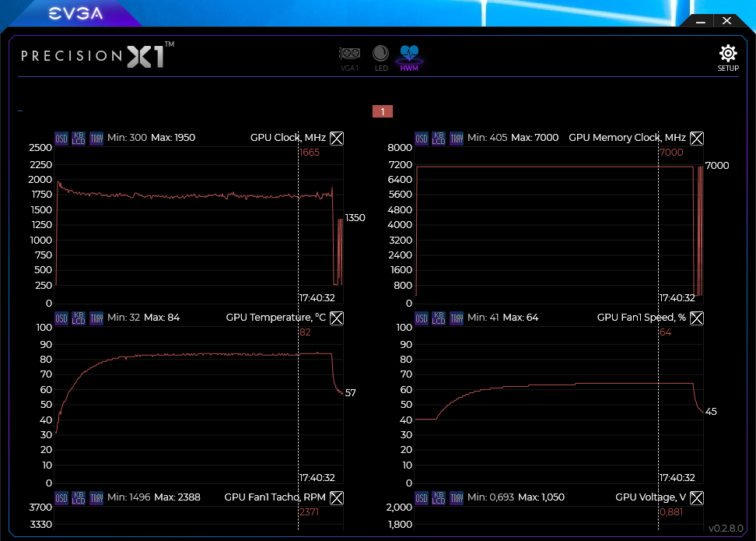756x541 pixels.
Task: Close the GPU Temperature graph
Action: pos(337,318)
